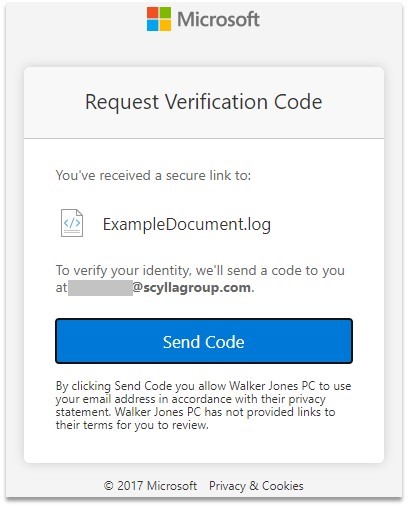The height and width of the screenshot is (507, 408).
Task: Click the @scyllagroup.com domain text
Action: point(192,288)
